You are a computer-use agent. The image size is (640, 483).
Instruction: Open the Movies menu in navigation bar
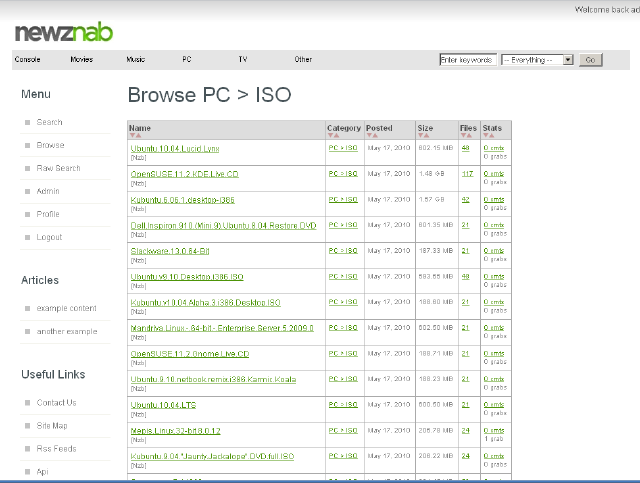coord(82,60)
